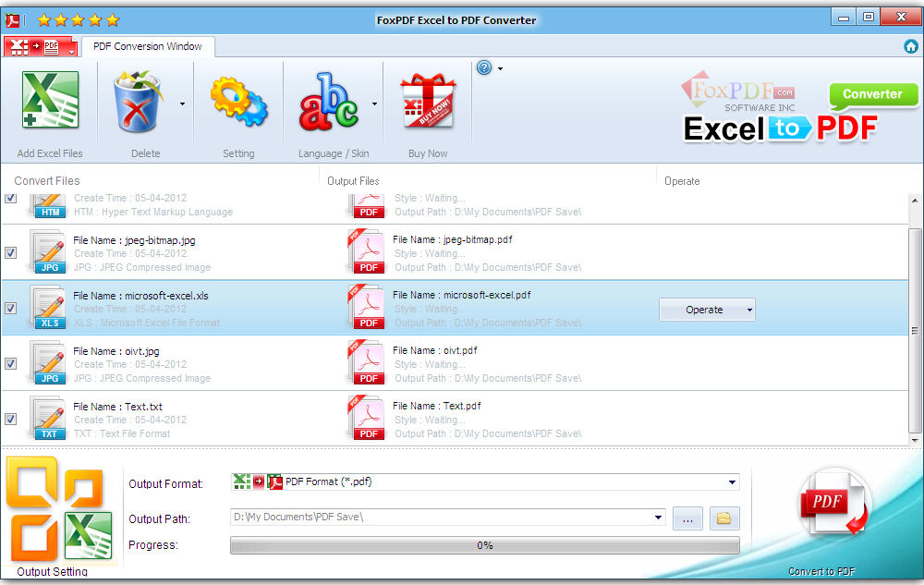The image size is (924, 585).
Task: Select the File Name : Text.txt row
Action: tap(455, 419)
